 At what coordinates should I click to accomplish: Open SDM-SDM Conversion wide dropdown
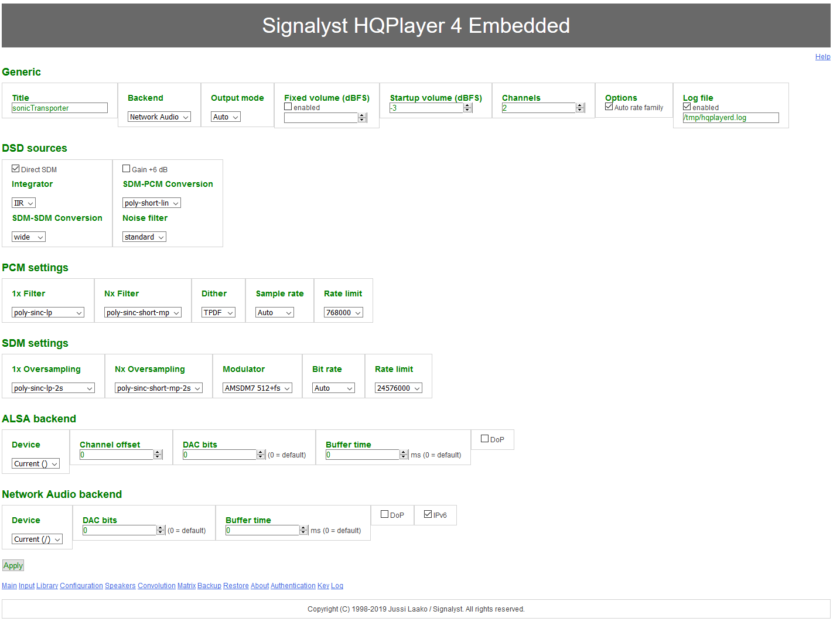click(x=29, y=237)
